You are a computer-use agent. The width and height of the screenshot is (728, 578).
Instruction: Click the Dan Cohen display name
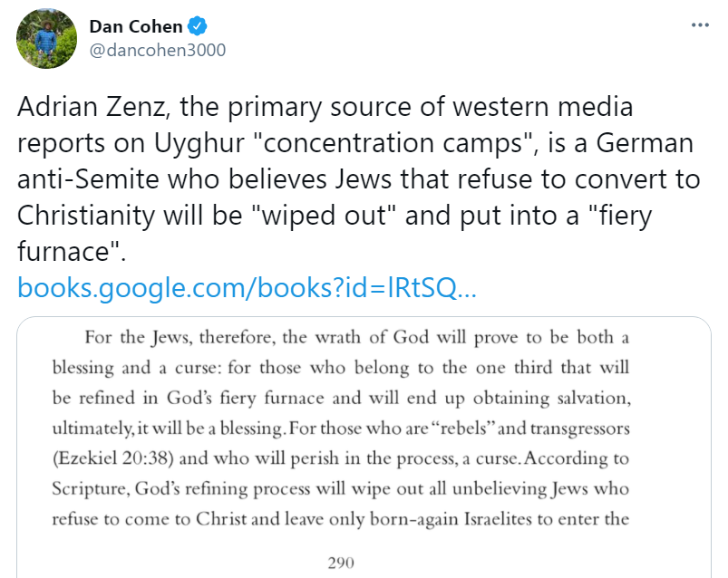pyautogui.click(x=135, y=27)
